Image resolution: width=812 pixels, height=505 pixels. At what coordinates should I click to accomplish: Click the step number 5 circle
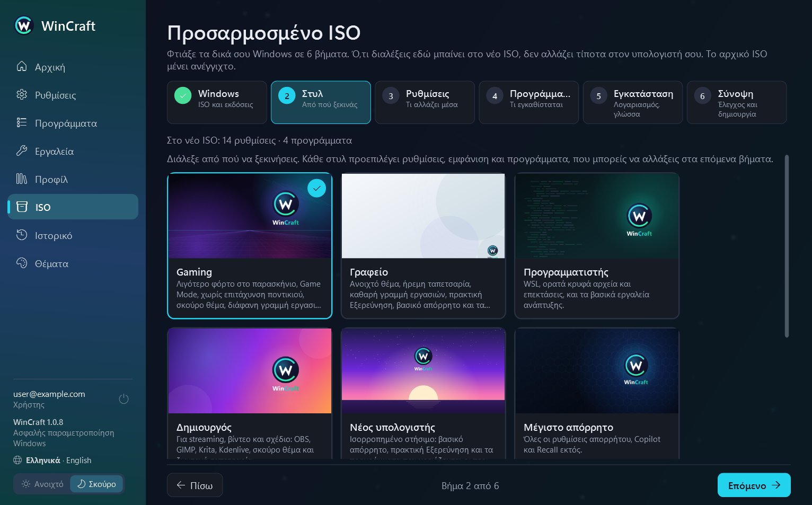[x=598, y=96]
